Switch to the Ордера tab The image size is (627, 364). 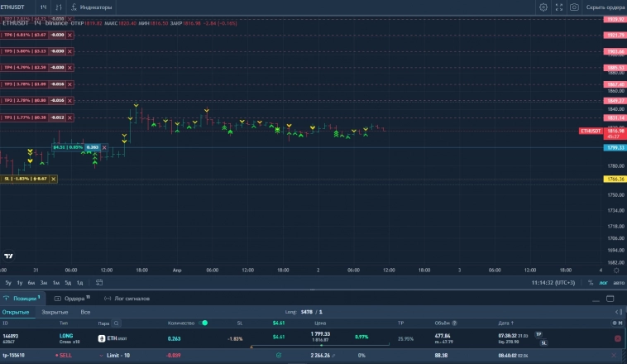[x=71, y=298]
